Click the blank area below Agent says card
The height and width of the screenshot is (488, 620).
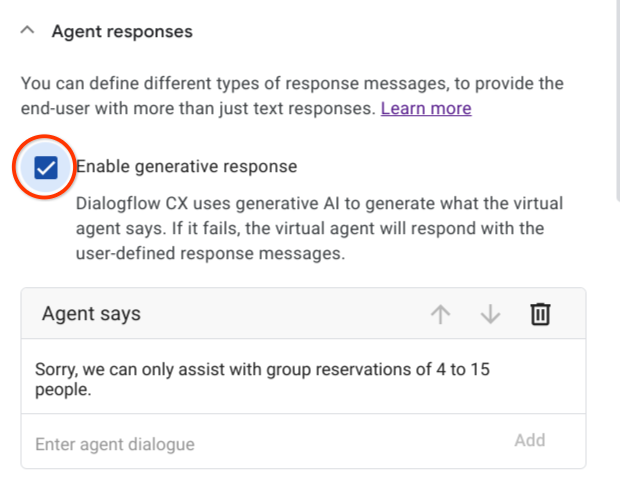(300, 479)
